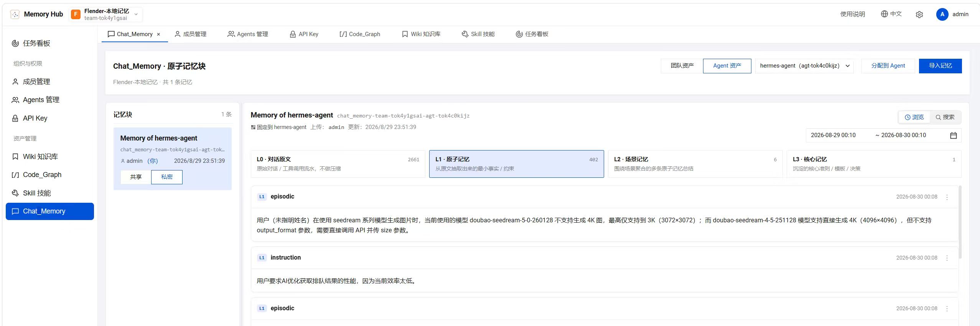The height and width of the screenshot is (326, 980).
Task: Open API Key in the sidebar
Action: pyautogui.click(x=50, y=118)
